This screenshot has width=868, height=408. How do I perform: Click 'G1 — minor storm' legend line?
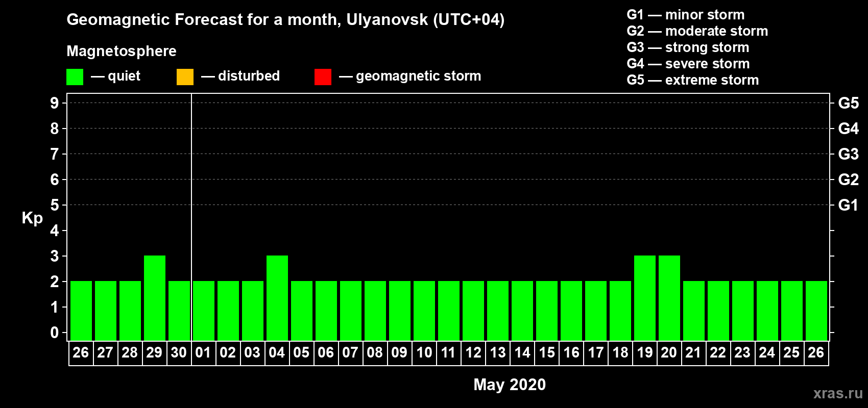click(686, 15)
